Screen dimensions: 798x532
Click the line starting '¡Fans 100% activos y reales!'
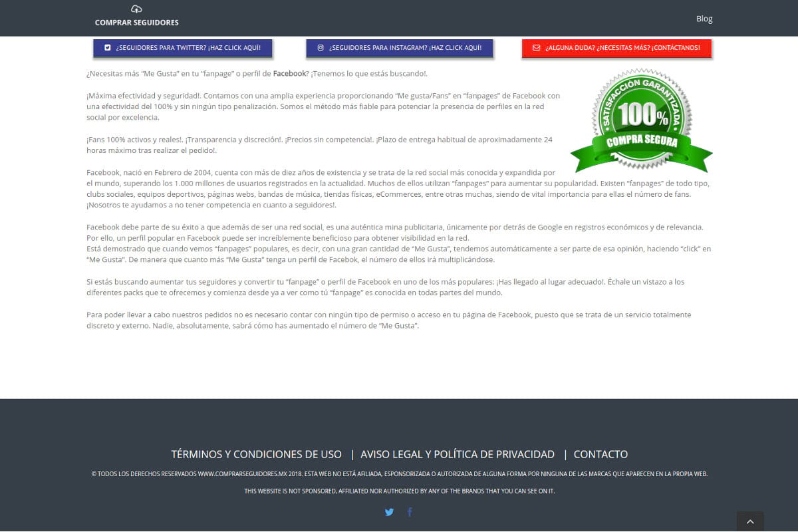tap(319, 144)
